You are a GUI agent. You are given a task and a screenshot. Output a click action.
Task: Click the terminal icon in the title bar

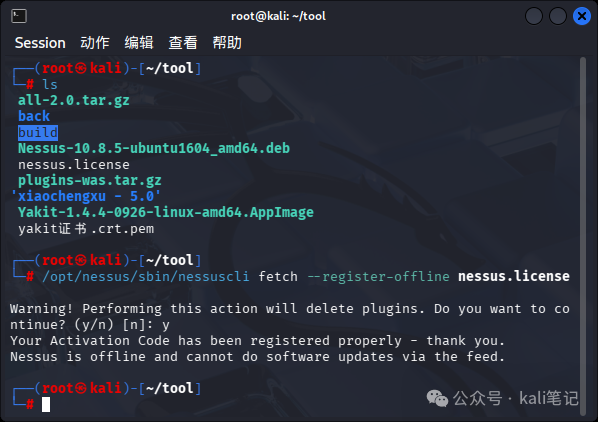tap(19, 16)
